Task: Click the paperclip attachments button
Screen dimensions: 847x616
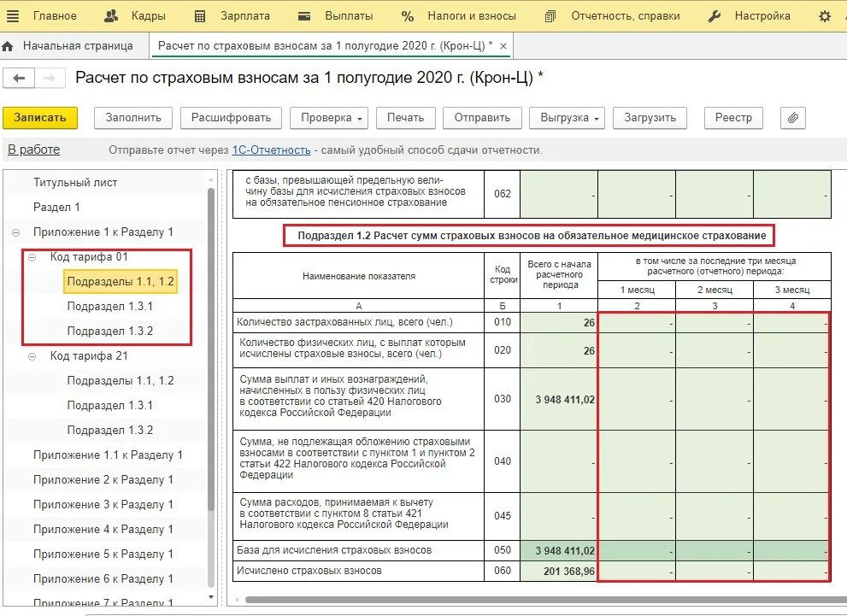Action: click(792, 118)
